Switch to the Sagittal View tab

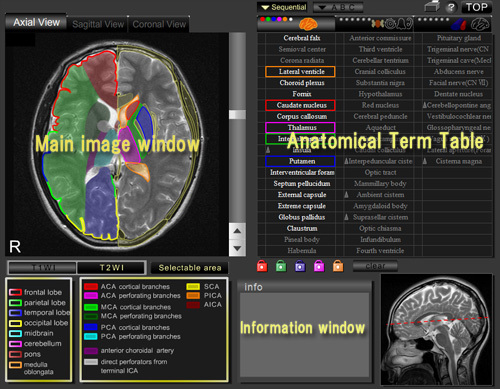tap(98, 24)
